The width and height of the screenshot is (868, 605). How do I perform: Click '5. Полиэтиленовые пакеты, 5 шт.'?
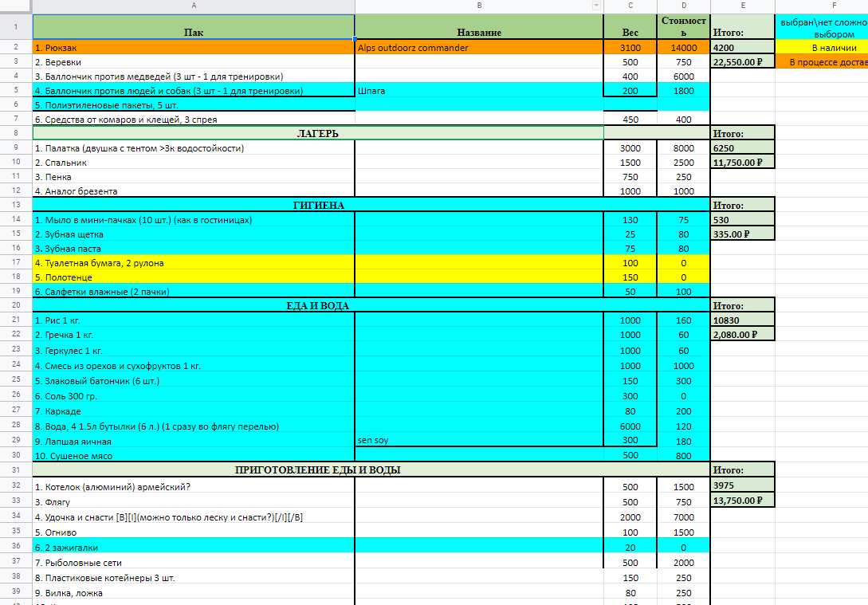coord(194,105)
